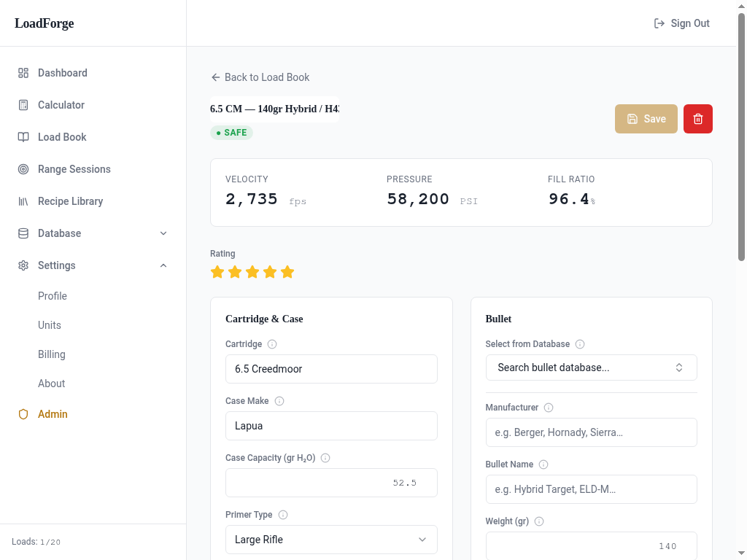Open the Billing settings page
The height and width of the screenshot is (560, 747).
[52, 354]
